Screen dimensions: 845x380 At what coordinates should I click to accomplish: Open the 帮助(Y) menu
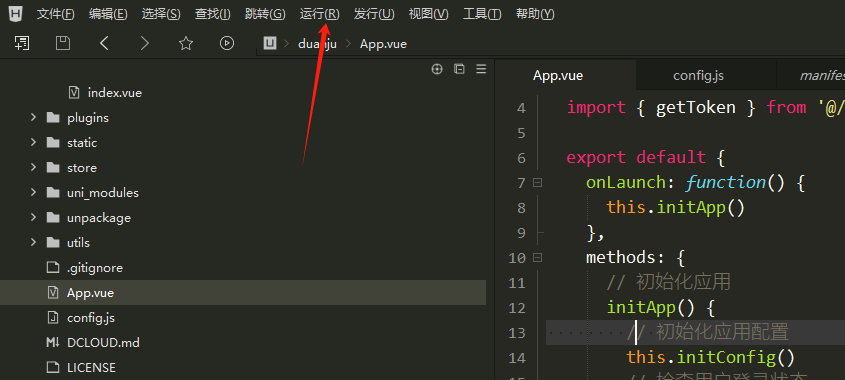(535, 14)
